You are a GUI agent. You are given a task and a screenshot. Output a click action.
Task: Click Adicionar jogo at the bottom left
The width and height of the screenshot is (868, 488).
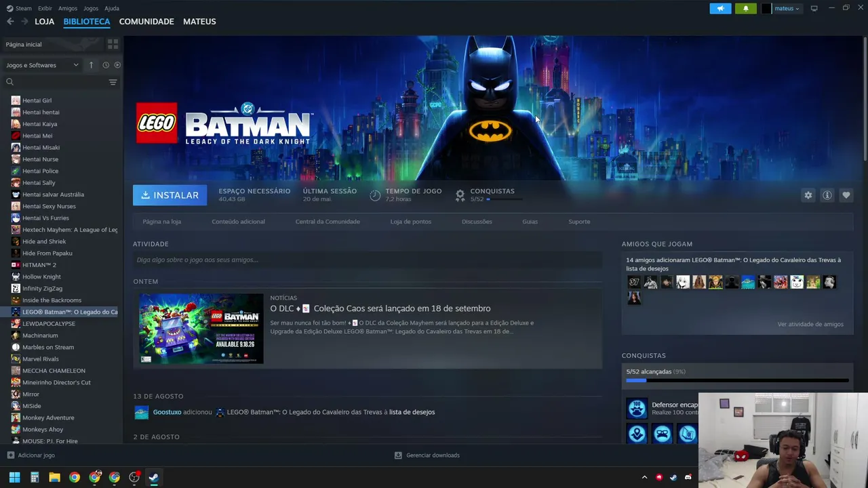click(x=31, y=455)
